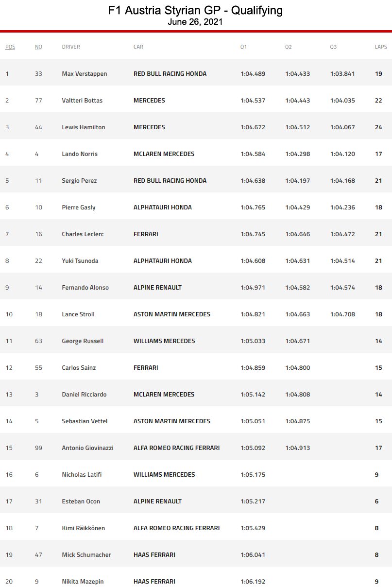
Task: Click Valtteri Bottas in the driver column
Action: point(82,101)
